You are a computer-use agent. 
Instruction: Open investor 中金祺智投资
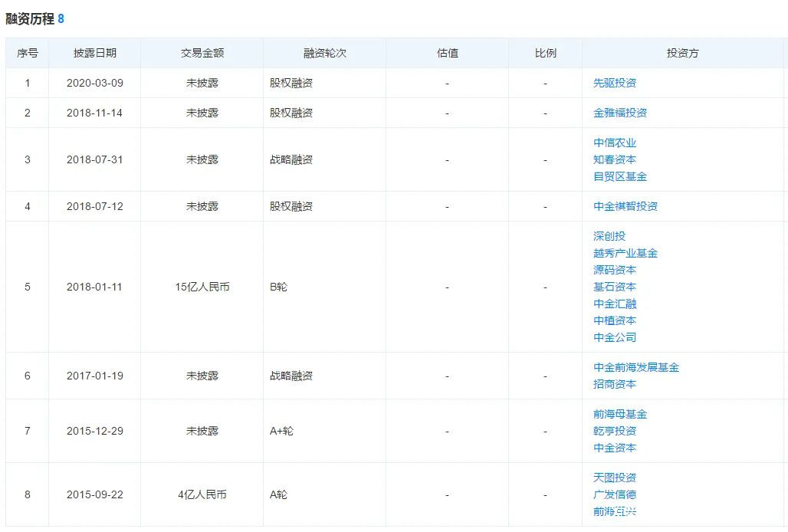coord(625,206)
